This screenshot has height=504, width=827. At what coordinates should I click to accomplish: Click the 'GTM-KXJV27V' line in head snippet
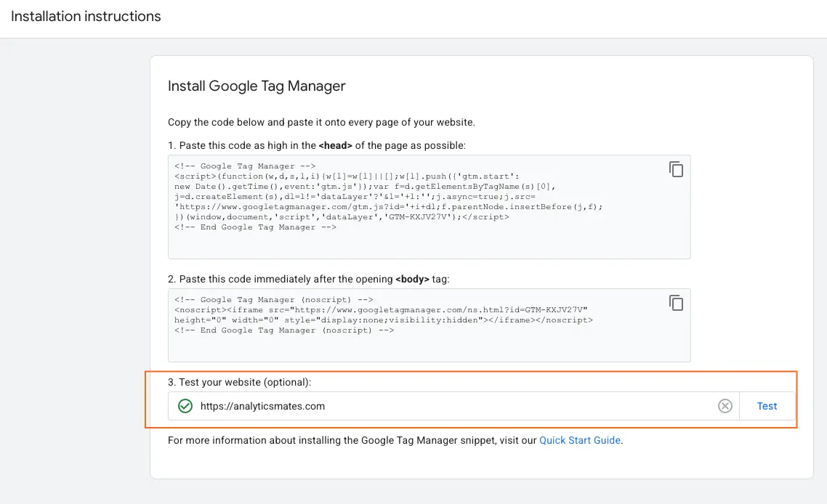point(342,216)
